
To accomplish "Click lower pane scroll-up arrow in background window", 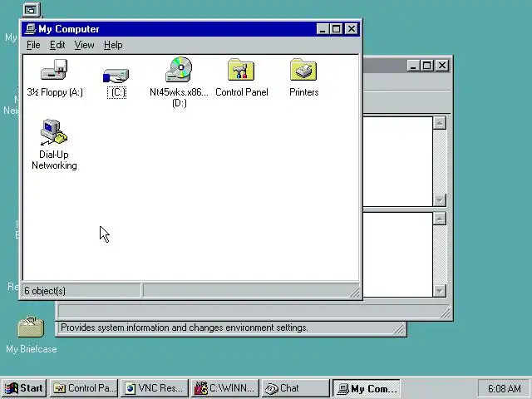I will tap(440, 219).
